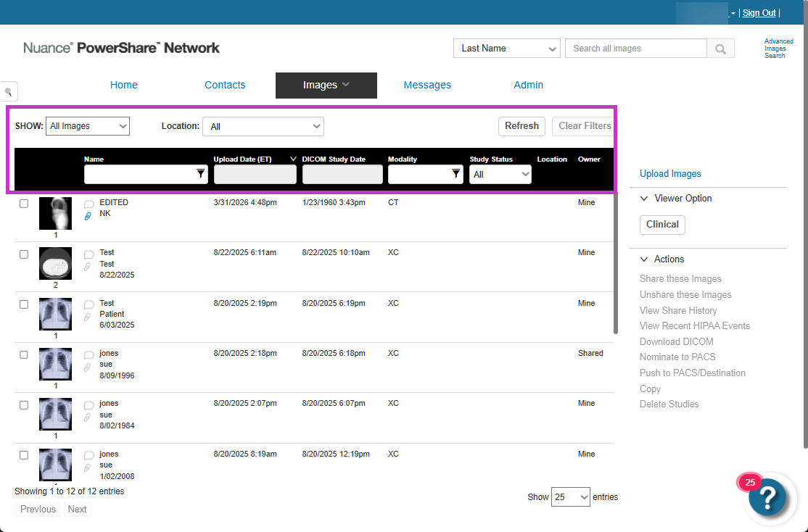Select checkbox for Test Test 8/22/2025 study

(x=24, y=254)
